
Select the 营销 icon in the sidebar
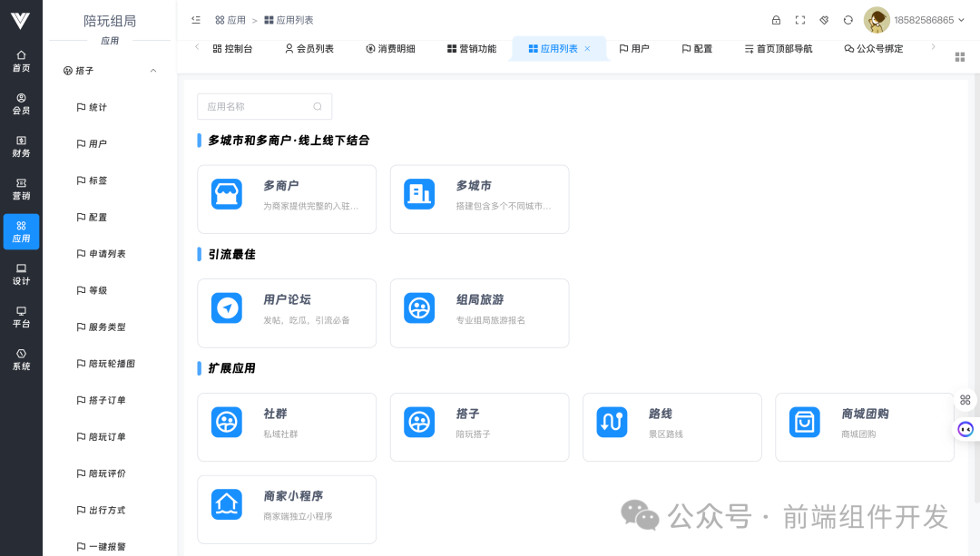tap(21, 183)
